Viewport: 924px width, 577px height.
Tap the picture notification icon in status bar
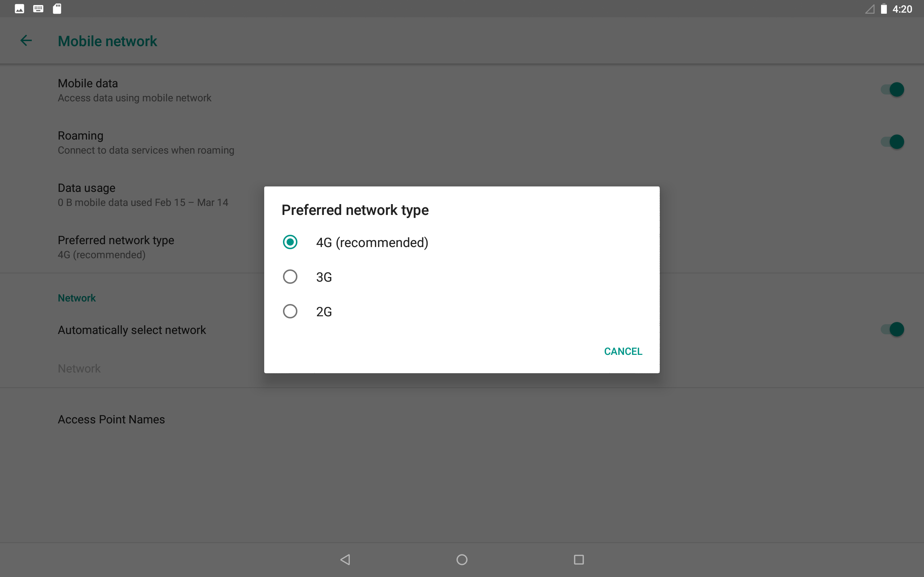[19, 9]
